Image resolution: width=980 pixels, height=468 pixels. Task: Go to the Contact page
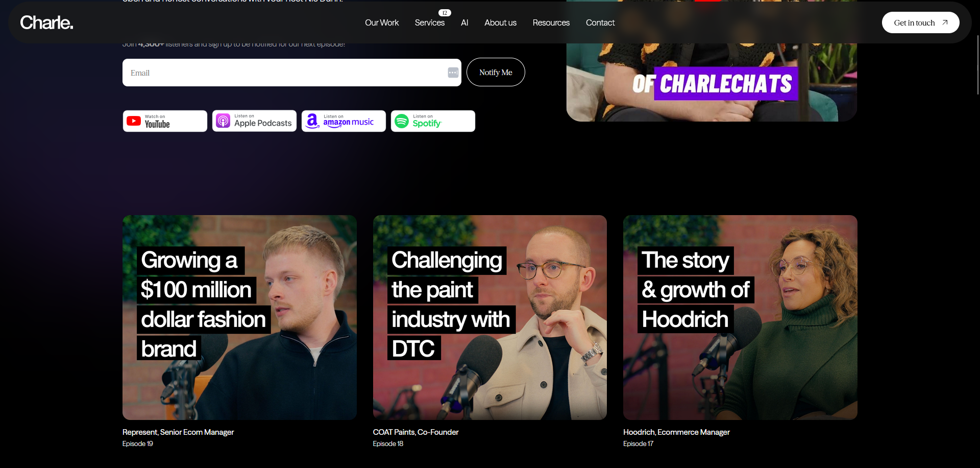600,22
